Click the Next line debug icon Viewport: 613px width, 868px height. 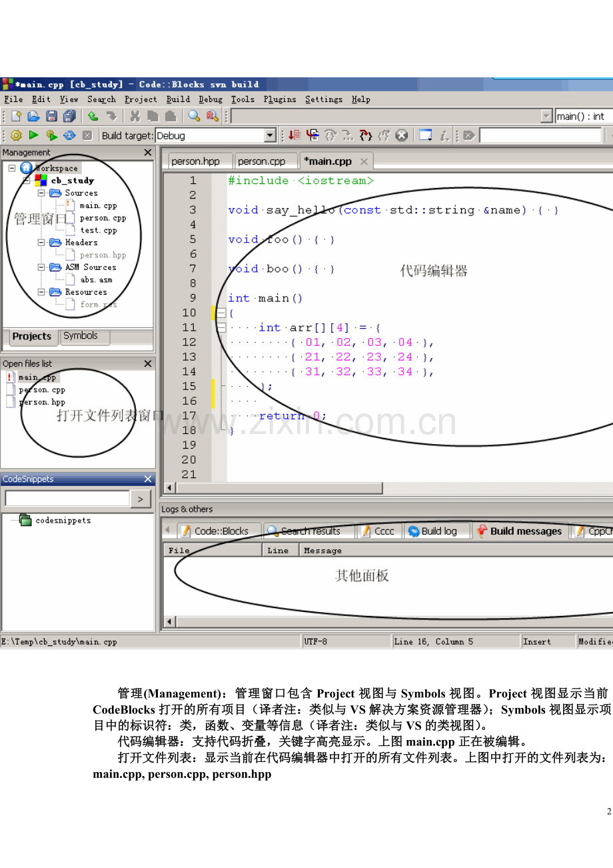pyautogui.click(x=330, y=135)
